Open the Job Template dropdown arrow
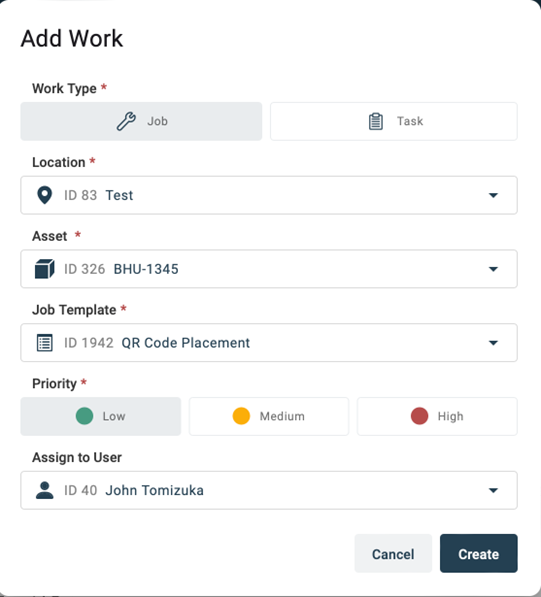This screenshot has height=597, width=541. 493,343
